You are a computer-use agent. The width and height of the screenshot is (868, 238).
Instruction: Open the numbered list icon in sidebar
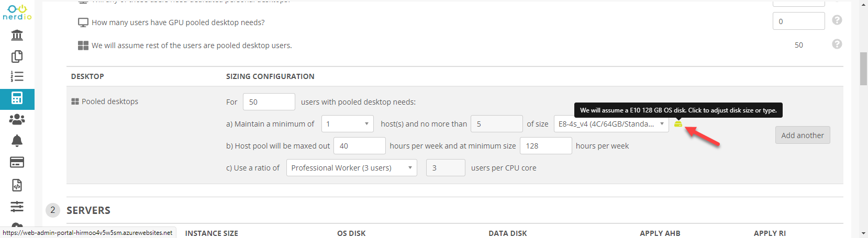[x=17, y=76]
